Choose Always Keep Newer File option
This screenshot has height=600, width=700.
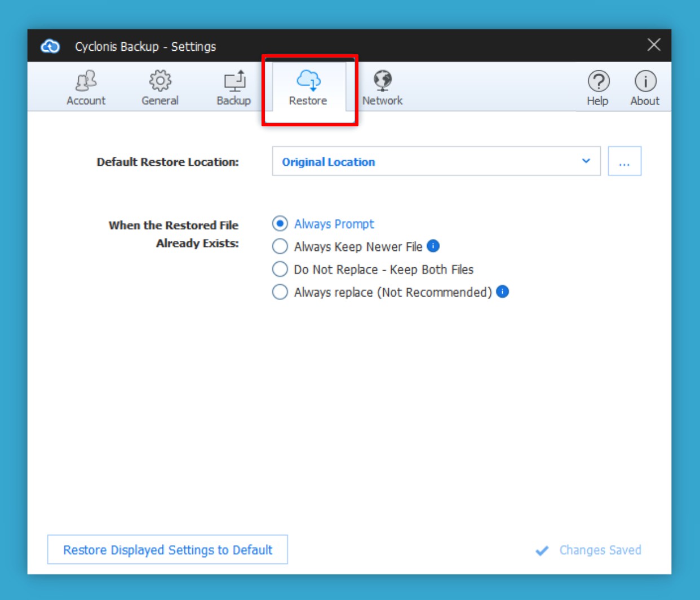(280, 246)
